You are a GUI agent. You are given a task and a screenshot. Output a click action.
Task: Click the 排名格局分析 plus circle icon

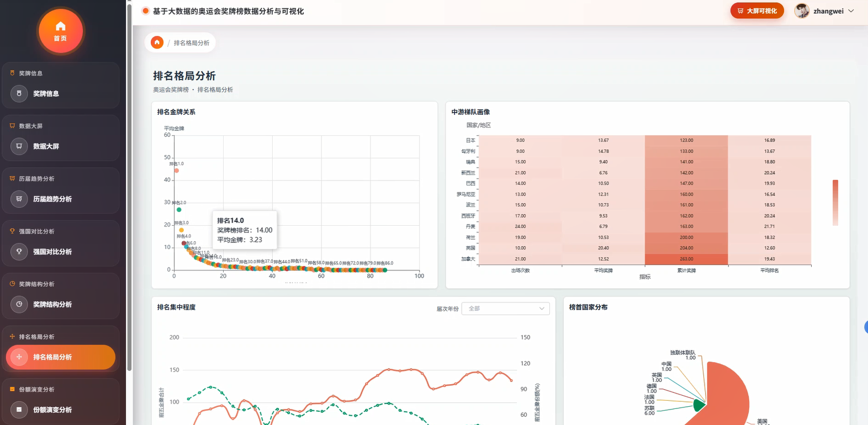(x=19, y=357)
